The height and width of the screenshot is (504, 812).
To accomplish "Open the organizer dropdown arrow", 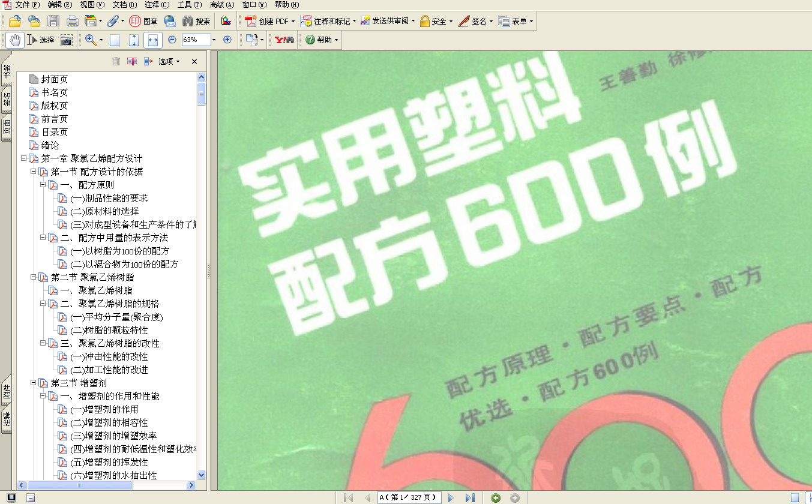I will click(100, 21).
